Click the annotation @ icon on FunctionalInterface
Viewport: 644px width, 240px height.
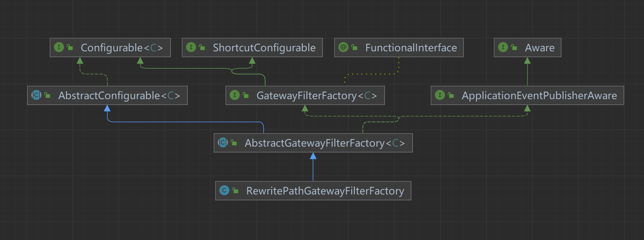[x=343, y=47]
